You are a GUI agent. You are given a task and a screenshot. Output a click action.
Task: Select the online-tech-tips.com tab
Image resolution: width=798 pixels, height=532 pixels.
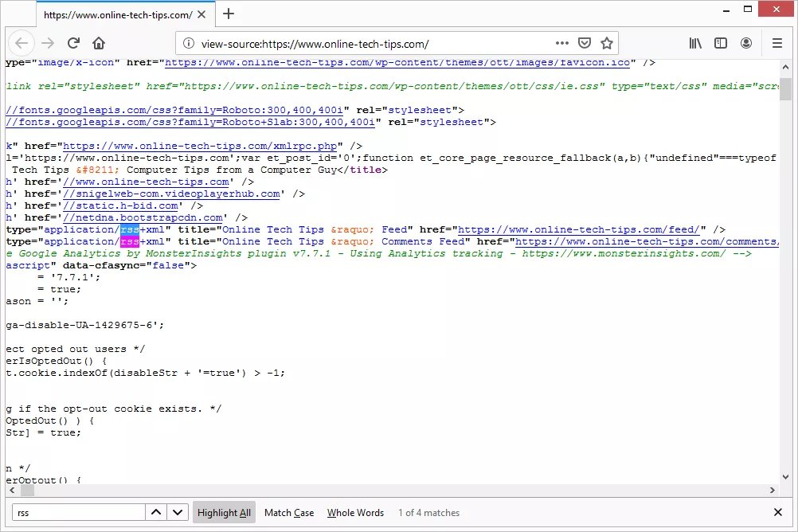point(118,14)
